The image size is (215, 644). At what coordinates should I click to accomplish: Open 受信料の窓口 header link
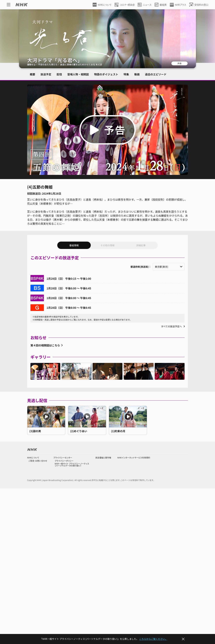click(199, 5)
